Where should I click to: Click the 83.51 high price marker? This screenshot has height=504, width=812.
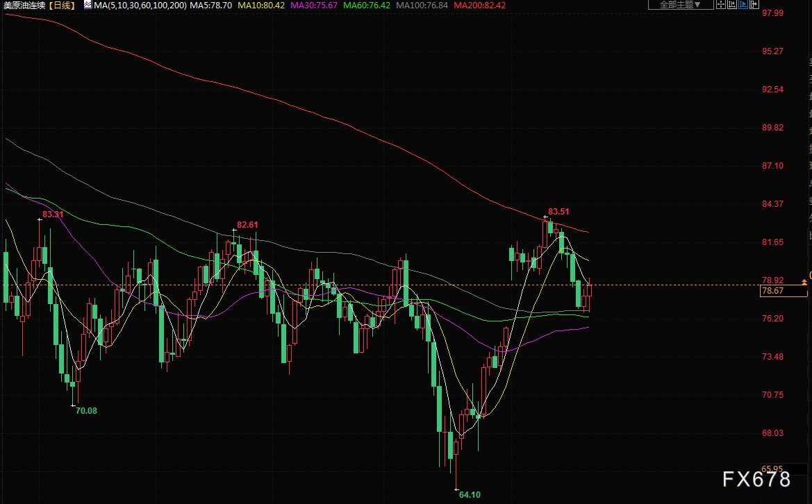558,212
